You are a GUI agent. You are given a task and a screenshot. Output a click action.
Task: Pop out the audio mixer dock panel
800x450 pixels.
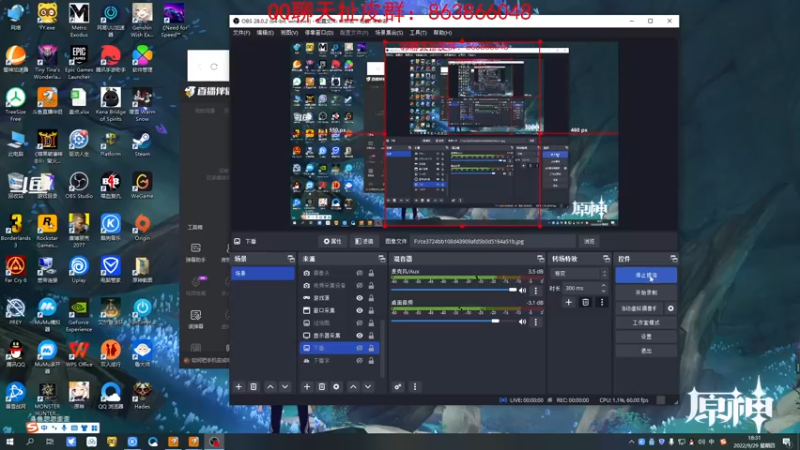pyautogui.click(x=540, y=259)
